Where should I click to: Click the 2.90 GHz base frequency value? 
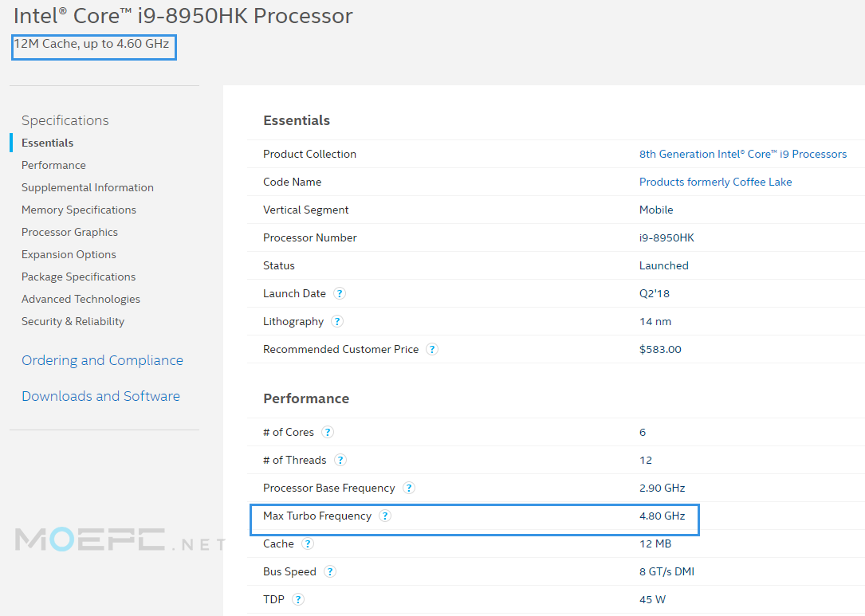click(662, 488)
